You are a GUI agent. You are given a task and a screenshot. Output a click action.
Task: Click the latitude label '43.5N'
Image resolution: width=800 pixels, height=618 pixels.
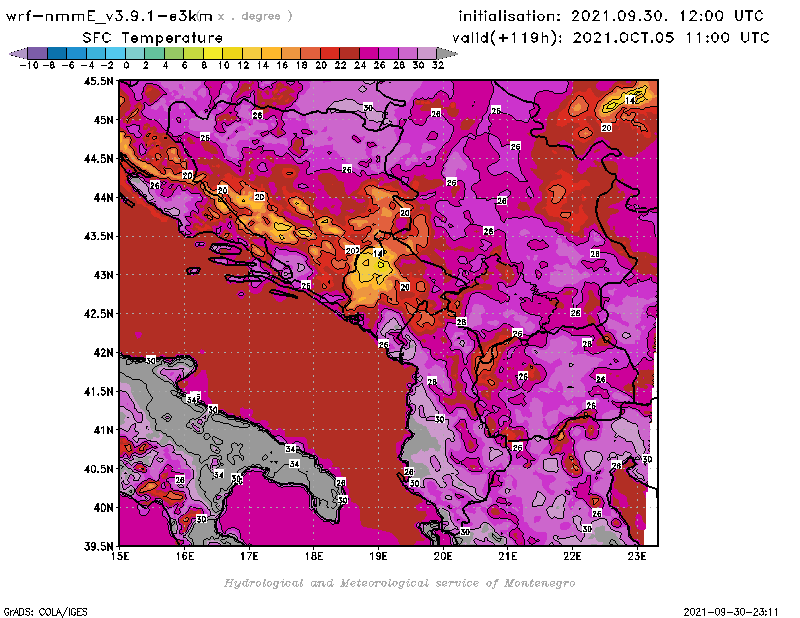98,236
